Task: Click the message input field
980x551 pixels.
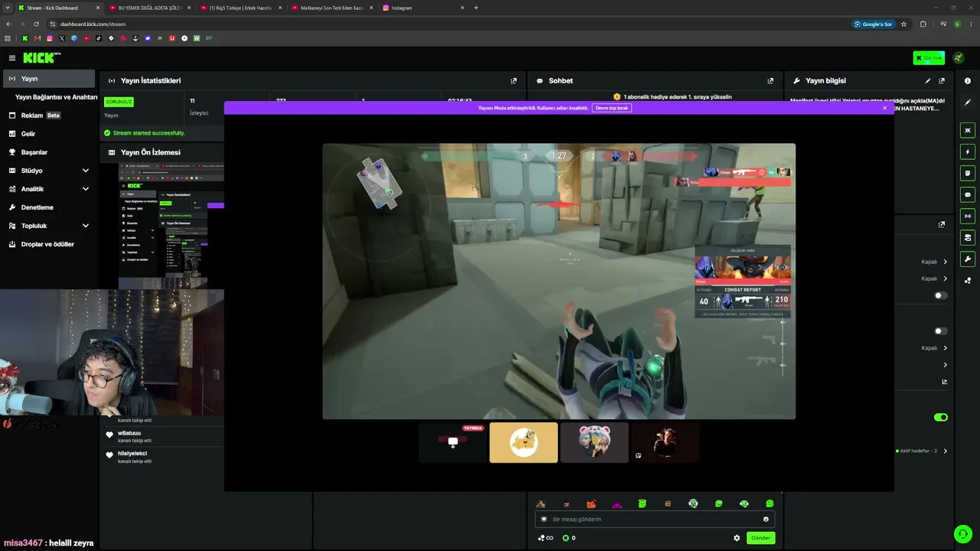Action: coord(655,519)
